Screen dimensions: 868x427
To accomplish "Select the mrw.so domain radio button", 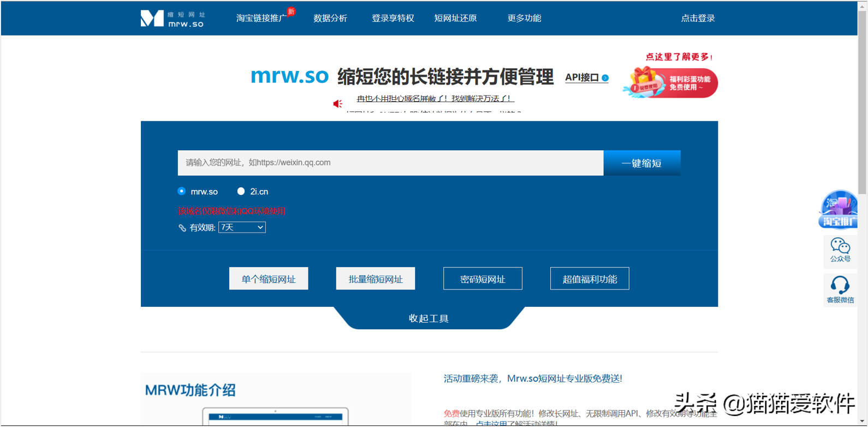I will [182, 191].
